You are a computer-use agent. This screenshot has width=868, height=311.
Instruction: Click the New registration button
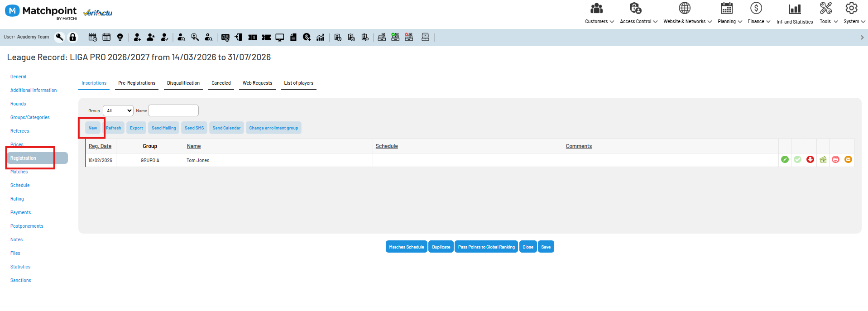point(93,128)
